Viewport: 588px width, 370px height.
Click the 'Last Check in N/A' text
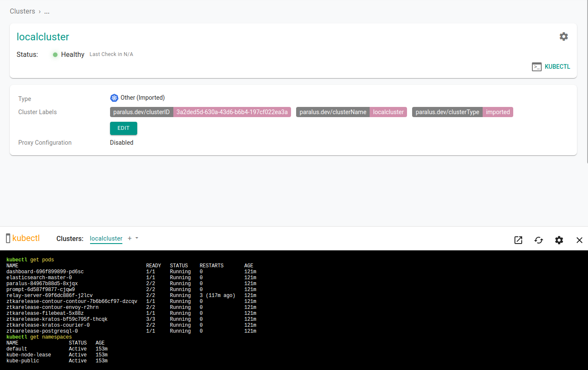coord(111,54)
